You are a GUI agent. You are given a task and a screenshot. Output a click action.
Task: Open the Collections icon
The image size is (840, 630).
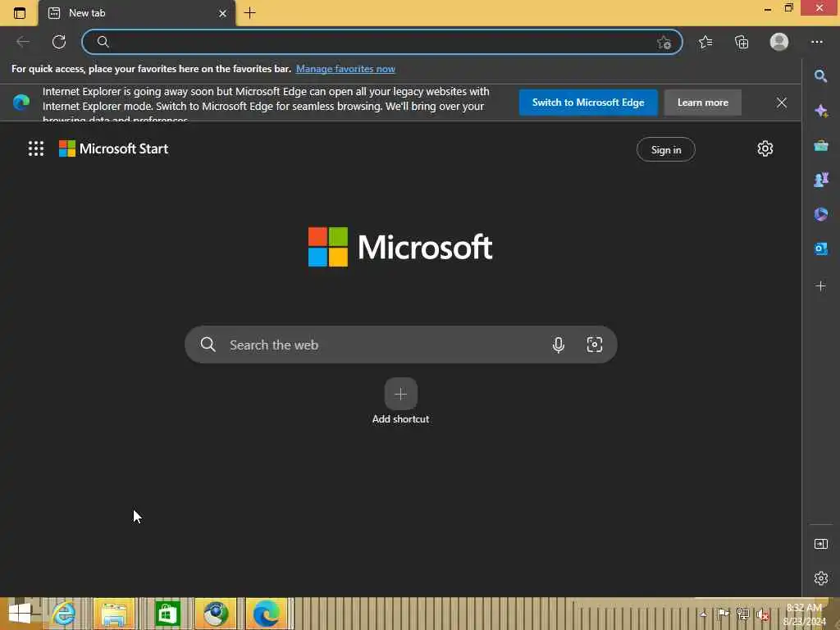click(742, 42)
